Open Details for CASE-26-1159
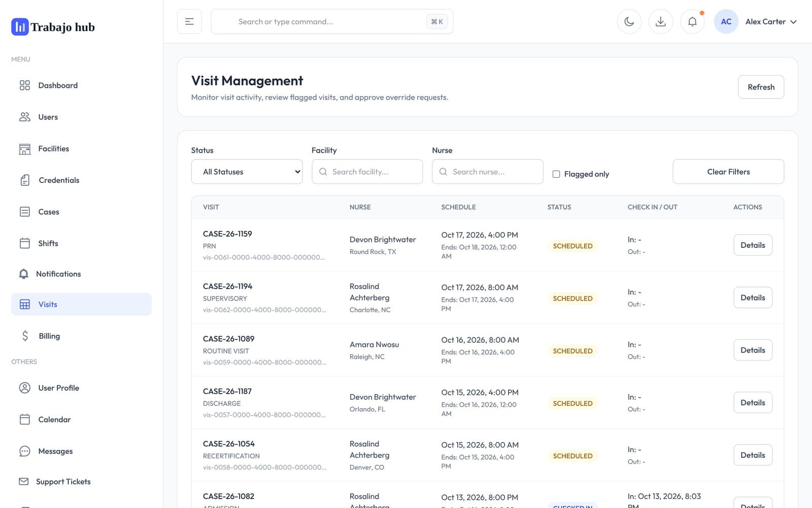 pyautogui.click(x=753, y=245)
